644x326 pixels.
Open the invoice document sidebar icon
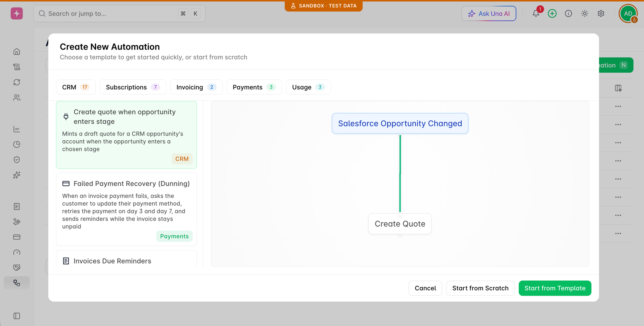click(17, 206)
